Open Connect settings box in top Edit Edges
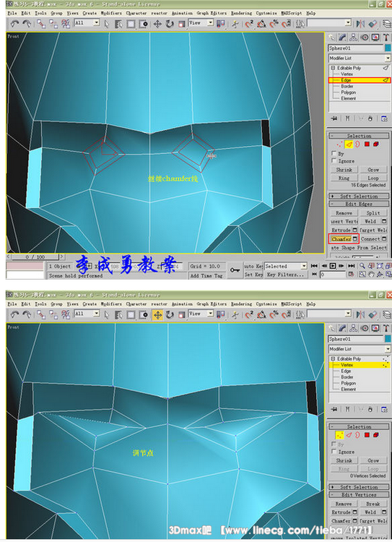The image size is (392, 542). 384,239
